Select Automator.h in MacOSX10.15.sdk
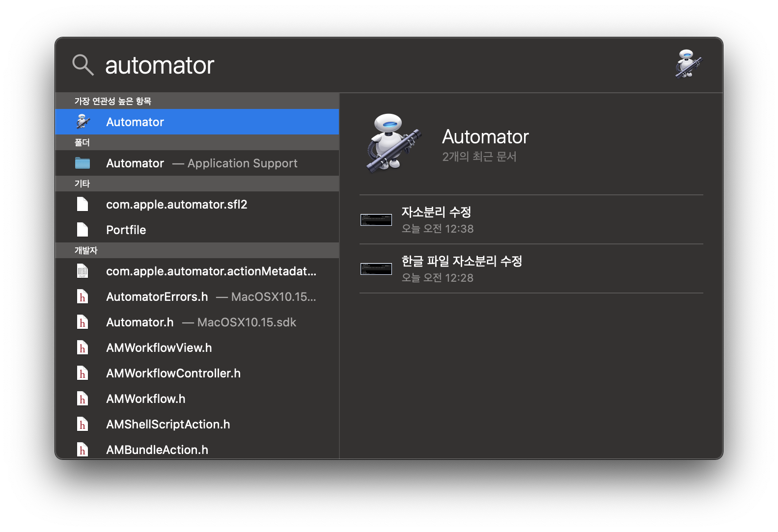 [x=197, y=322]
